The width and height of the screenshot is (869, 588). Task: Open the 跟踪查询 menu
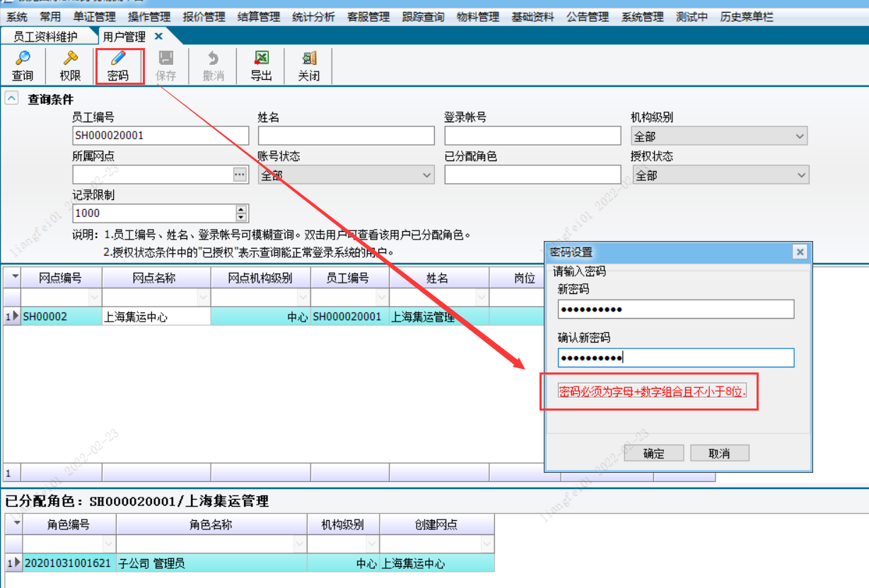pos(424,16)
